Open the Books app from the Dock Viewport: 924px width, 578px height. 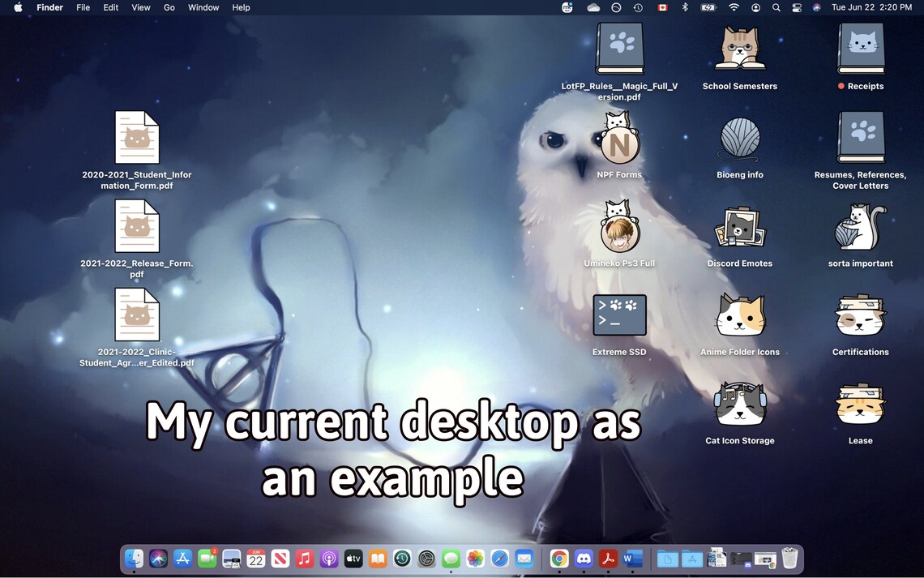pos(377,559)
